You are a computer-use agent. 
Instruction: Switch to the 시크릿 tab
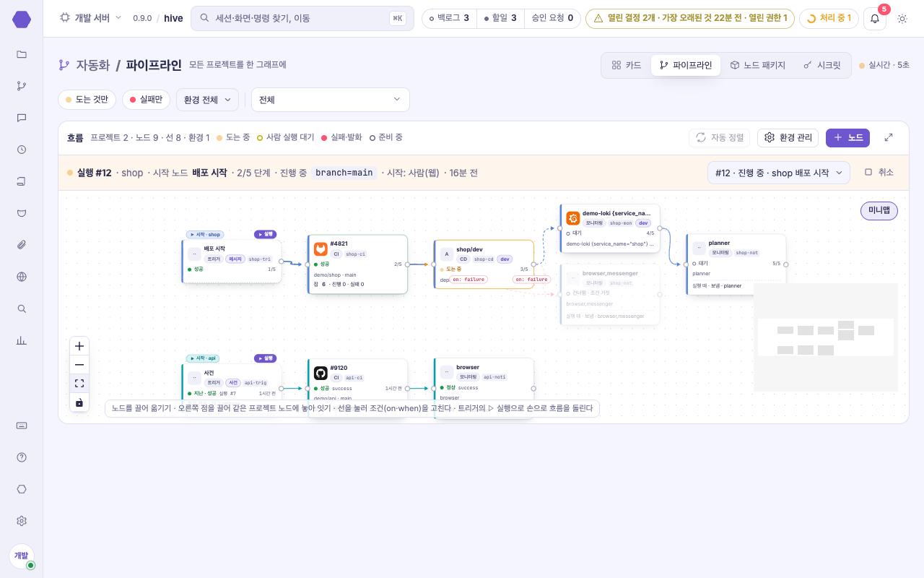click(x=822, y=65)
